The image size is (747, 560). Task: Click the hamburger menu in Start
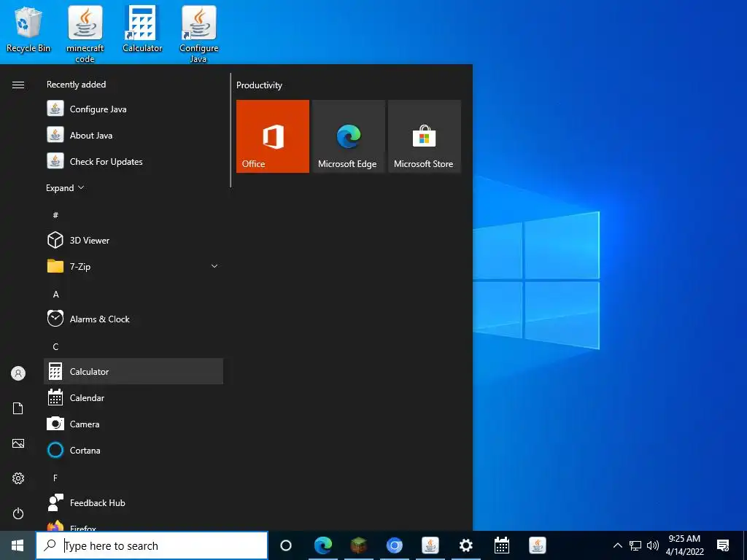[18, 85]
